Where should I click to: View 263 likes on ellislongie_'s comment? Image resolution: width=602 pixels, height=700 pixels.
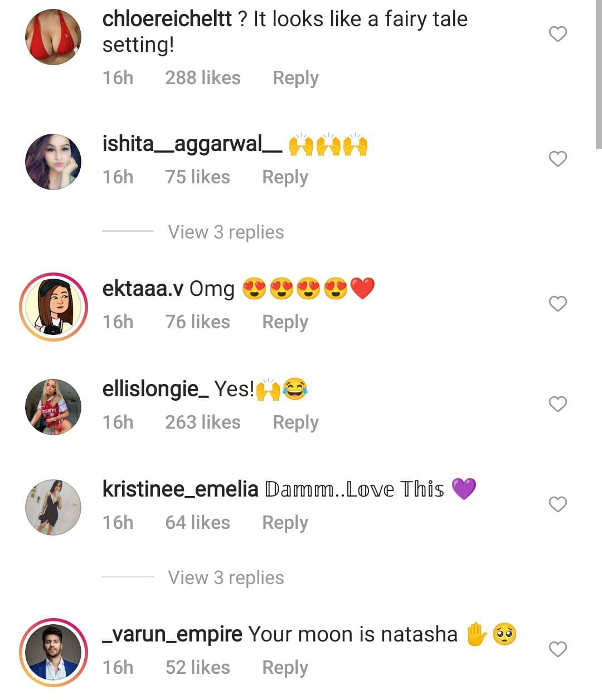point(202,422)
